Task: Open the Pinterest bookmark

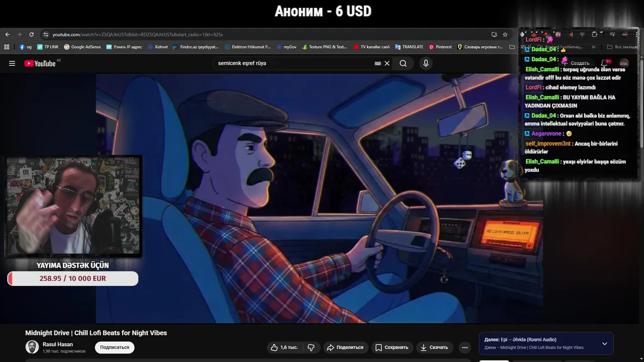Action: 440,47
